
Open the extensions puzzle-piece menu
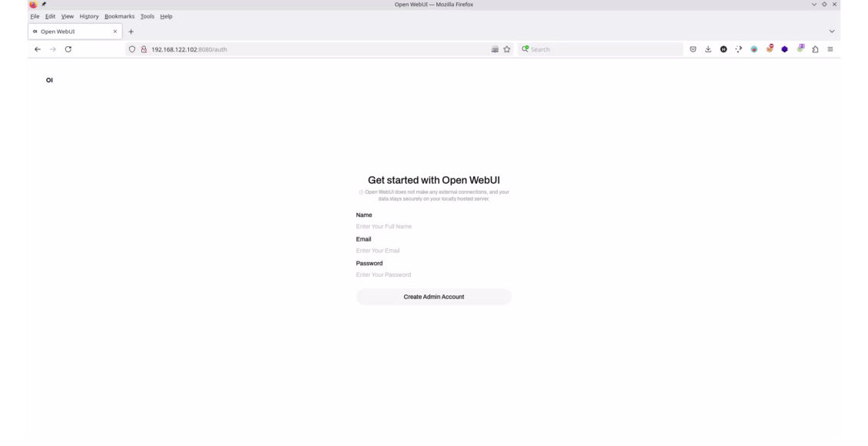click(x=814, y=49)
